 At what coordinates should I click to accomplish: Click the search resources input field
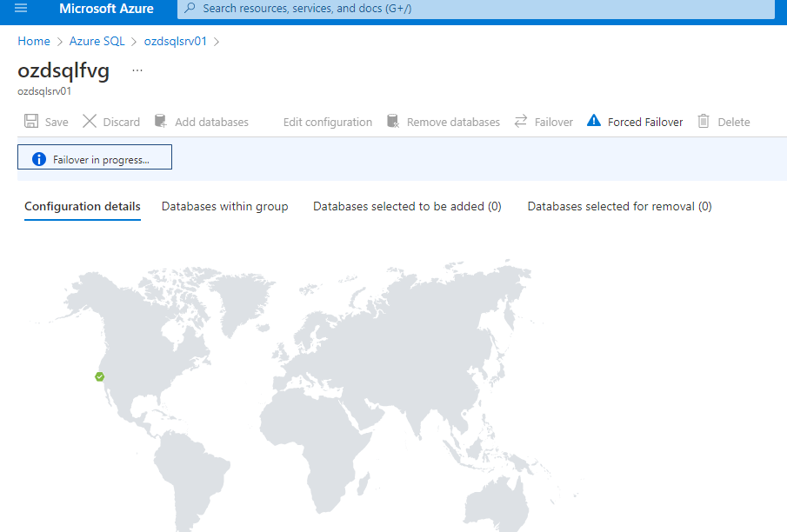[476, 9]
